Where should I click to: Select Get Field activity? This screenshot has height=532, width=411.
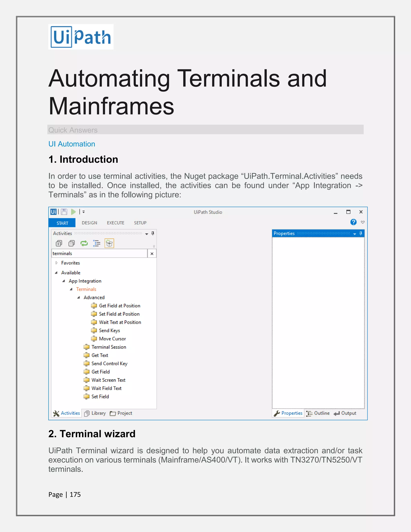point(97,372)
